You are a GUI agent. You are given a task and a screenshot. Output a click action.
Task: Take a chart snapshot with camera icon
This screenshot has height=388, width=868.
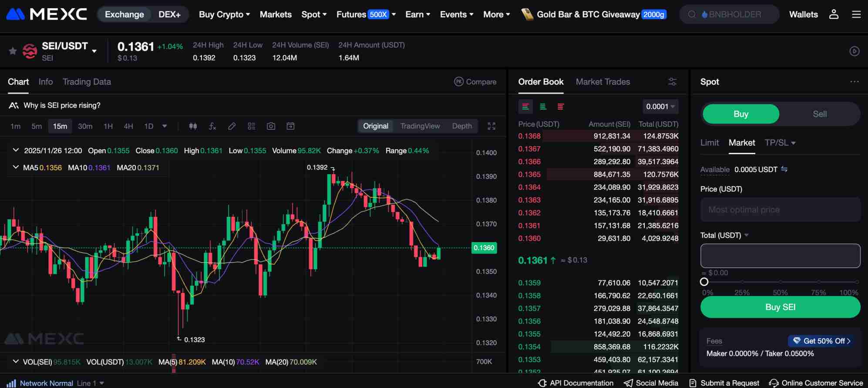click(x=271, y=126)
